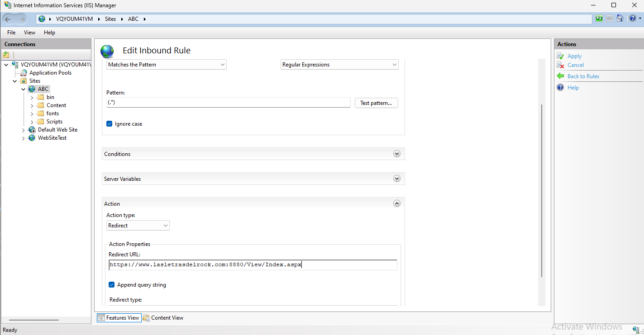The height and width of the screenshot is (335, 644).
Task: Click the Edit Inbound Rule globe icon
Action: pyautogui.click(x=107, y=51)
